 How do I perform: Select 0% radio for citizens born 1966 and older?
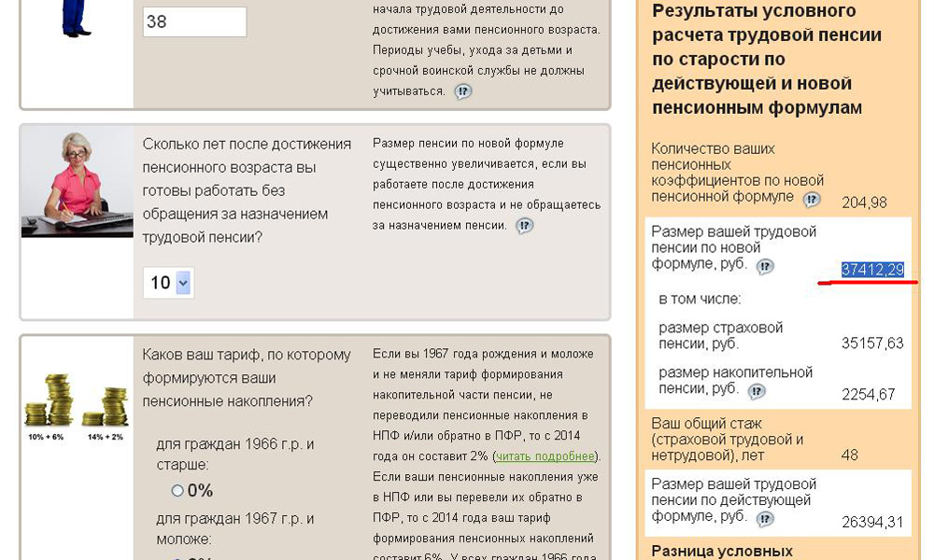click(x=177, y=490)
